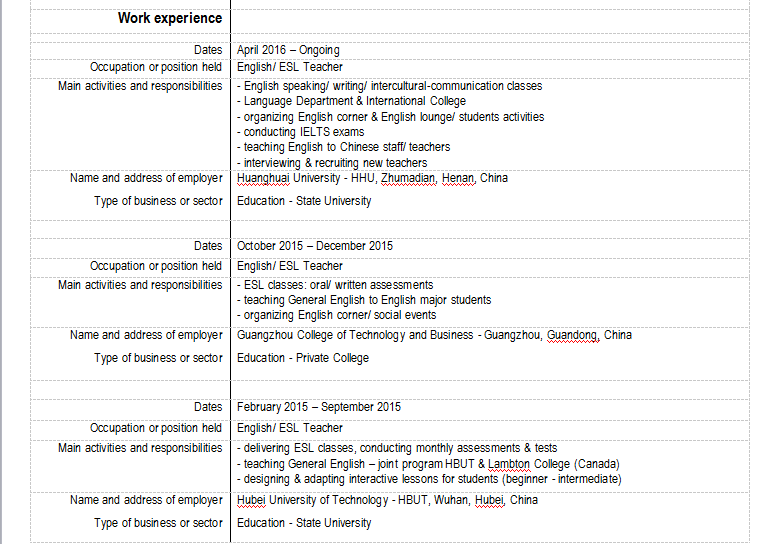Screen dimensions: 771x544
Task: Click "interviewing & recruiting new teachers" text
Action: [332, 163]
